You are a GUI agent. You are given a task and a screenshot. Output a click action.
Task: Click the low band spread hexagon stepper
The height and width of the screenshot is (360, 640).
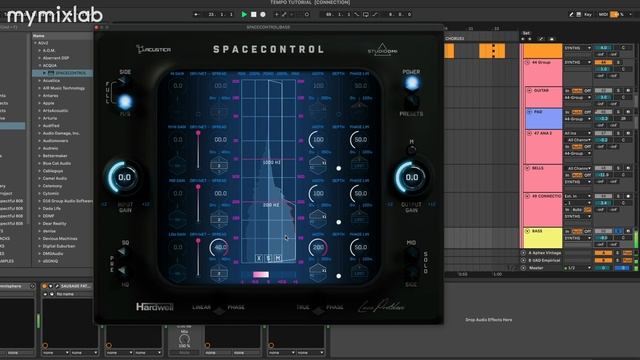[x=219, y=273]
